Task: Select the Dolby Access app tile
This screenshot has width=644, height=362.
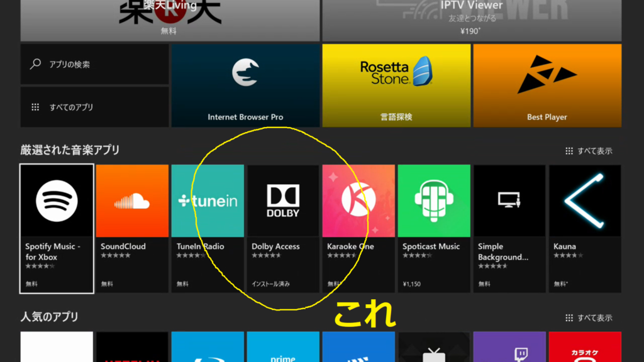Action: tap(283, 229)
